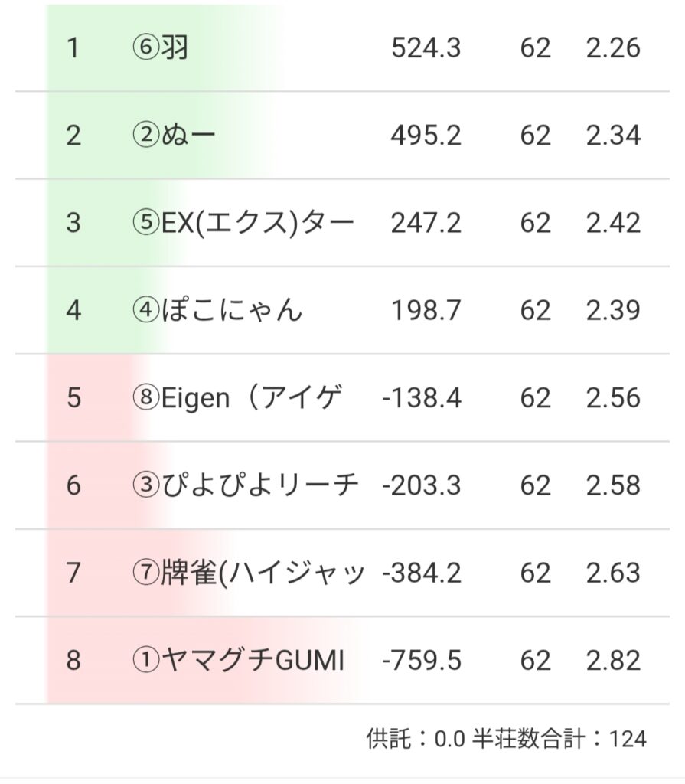The width and height of the screenshot is (685, 784).
Task: Click team name ⑥羽 in first place
Action: (x=160, y=48)
